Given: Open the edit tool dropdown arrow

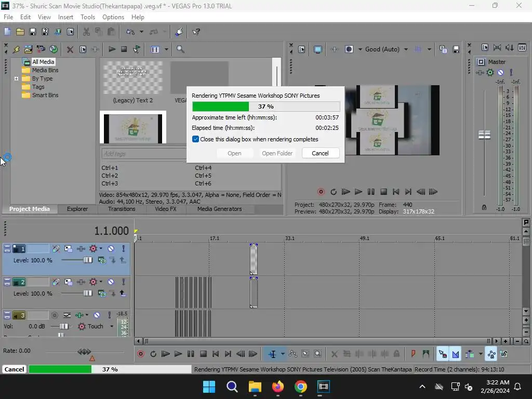Looking at the screenshot, I should [x=283, y=354].
